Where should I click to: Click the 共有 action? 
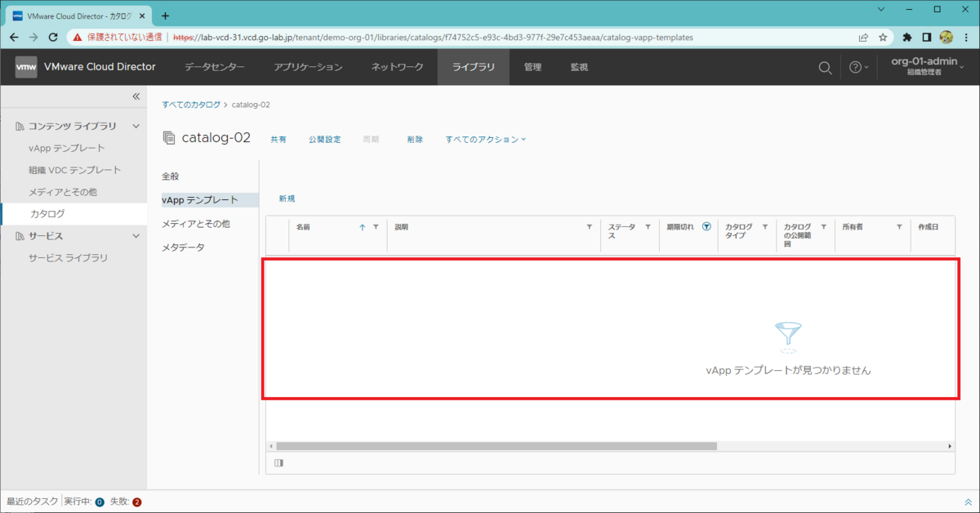tap(278, 140)
